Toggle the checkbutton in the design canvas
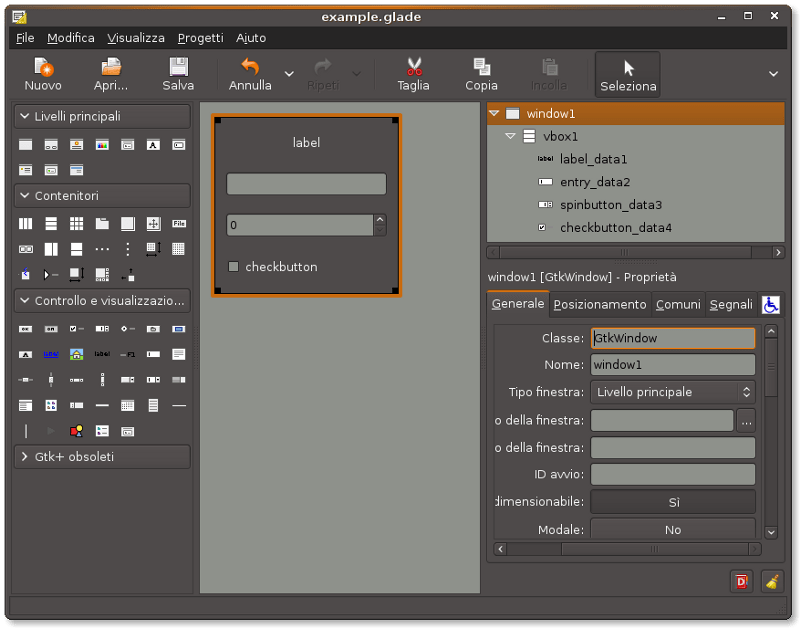The image size is (800, 628). [x=233, y=267]
